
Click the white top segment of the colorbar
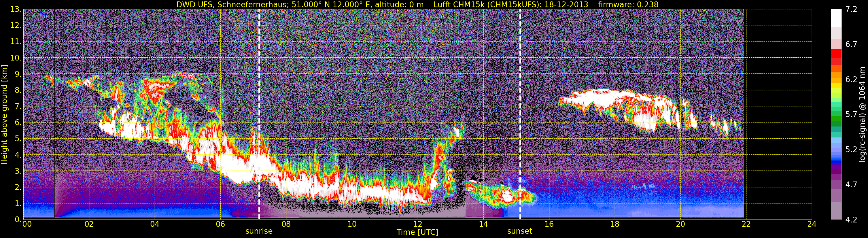pyautogui.click(x=836, y=18)
